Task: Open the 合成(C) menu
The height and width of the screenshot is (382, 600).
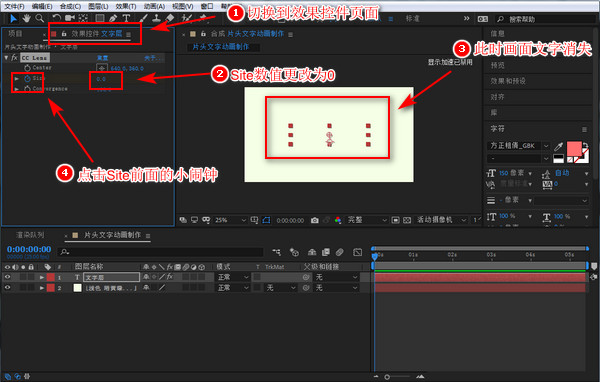Action: tap(70, 6)
